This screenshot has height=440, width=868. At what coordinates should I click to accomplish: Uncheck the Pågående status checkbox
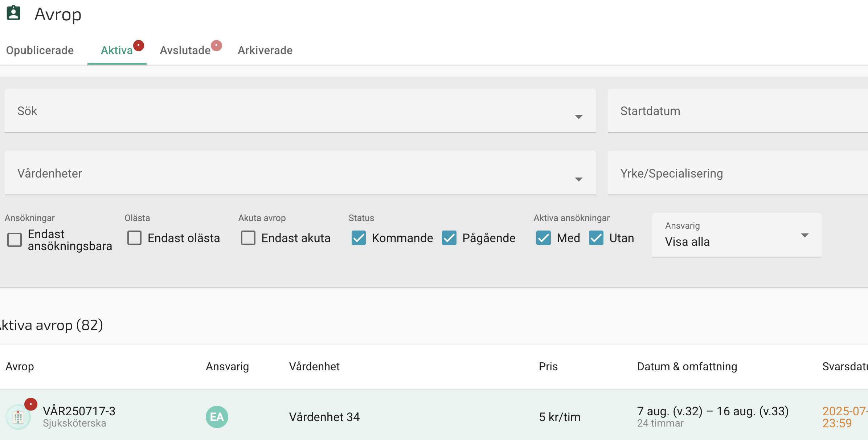449,238
